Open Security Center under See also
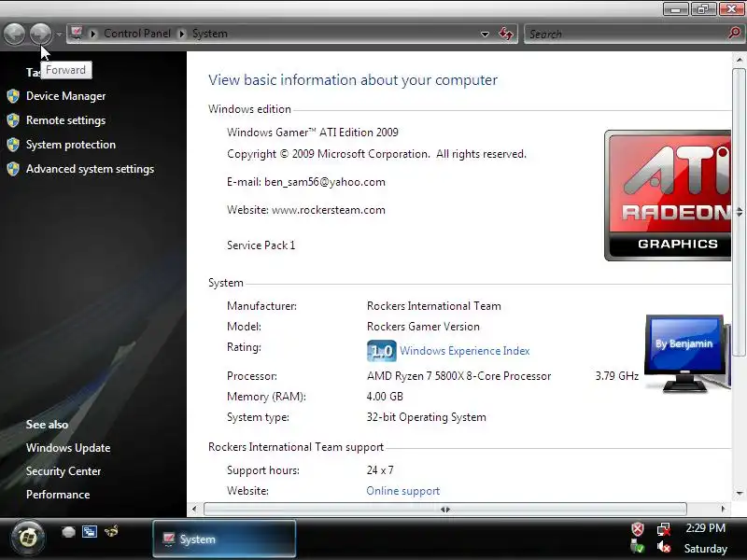The width and height of the screenshot is (747, 560). pos(63,471)
